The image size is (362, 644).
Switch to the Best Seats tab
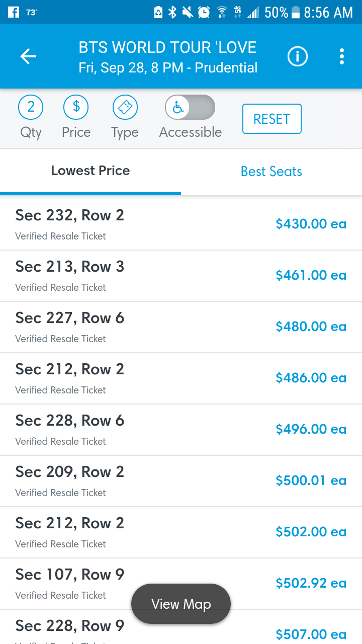[x=271, y=172]
